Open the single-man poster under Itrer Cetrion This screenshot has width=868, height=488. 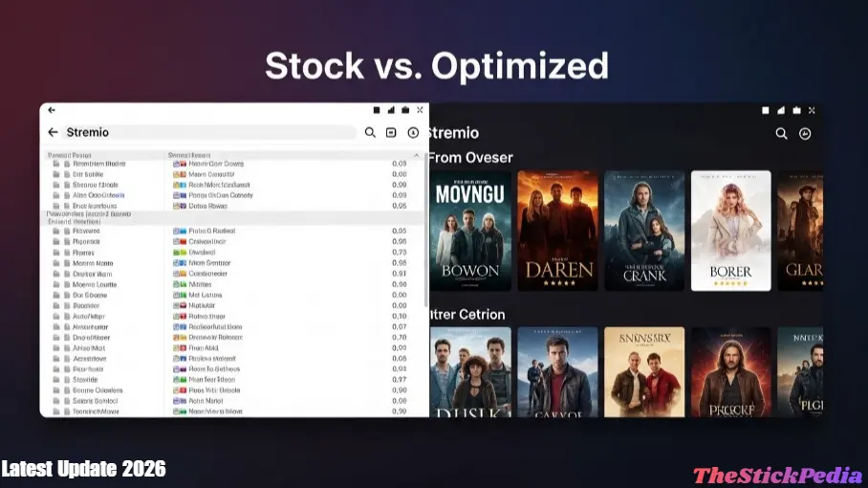pos(557,372)
